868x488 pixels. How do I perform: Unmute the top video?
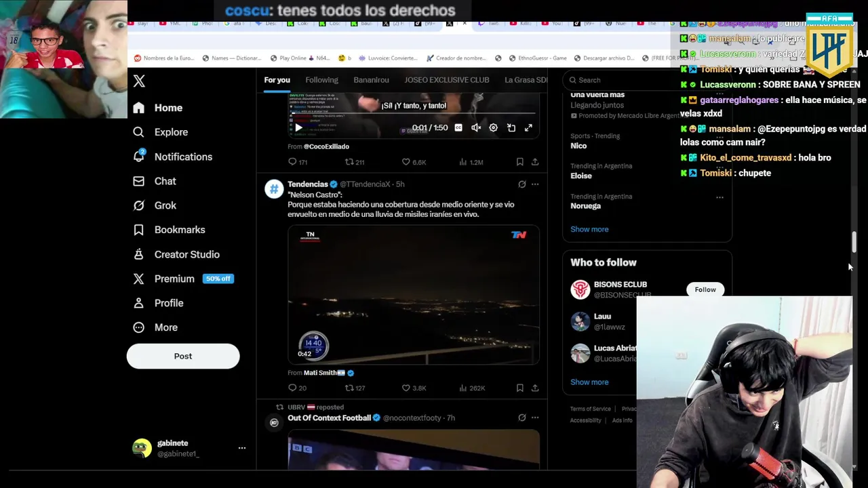pyautogui.click(x=476, y=127)
